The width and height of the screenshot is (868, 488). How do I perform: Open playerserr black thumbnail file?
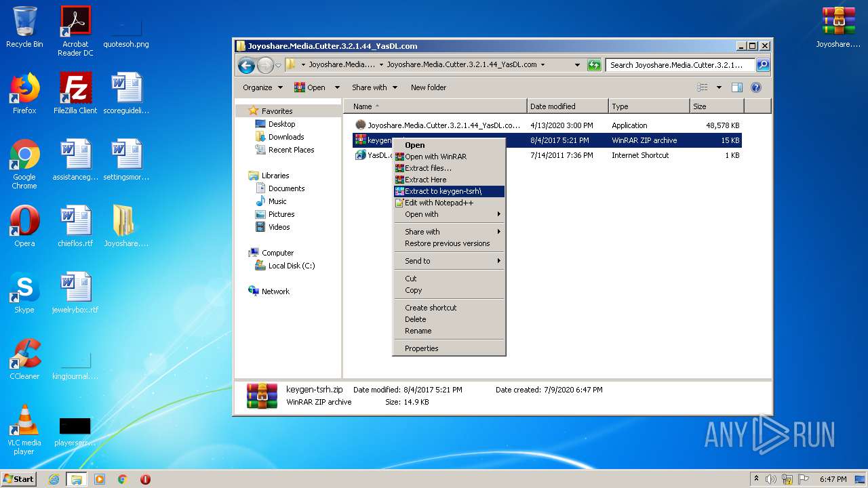coord(75,430)
